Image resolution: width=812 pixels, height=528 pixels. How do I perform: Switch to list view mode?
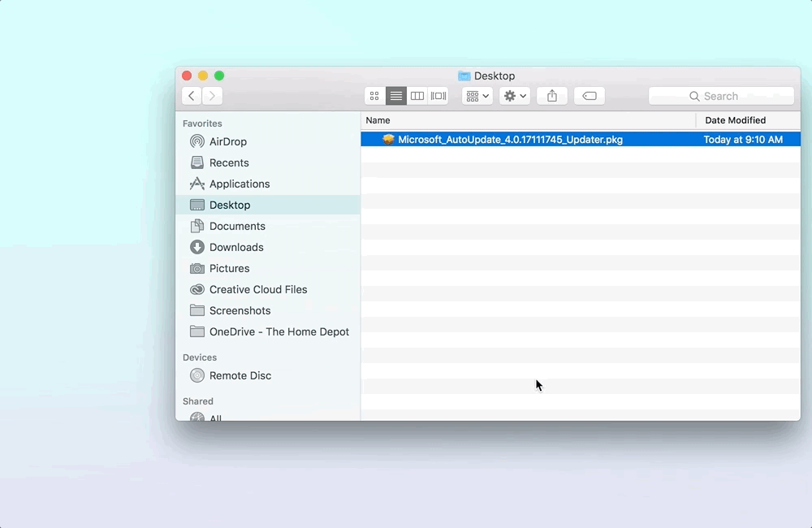click(396, 96)
